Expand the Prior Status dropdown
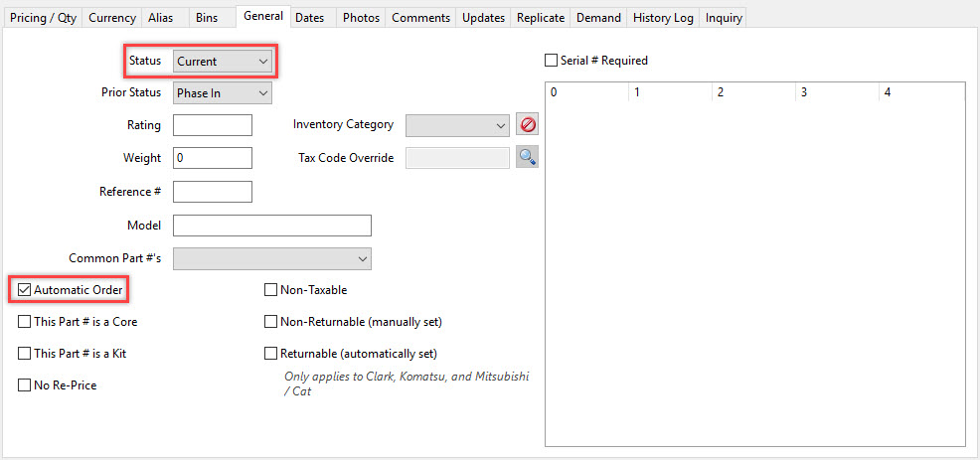The width and height of the screenshot is (980, 460). coord(223,93)
